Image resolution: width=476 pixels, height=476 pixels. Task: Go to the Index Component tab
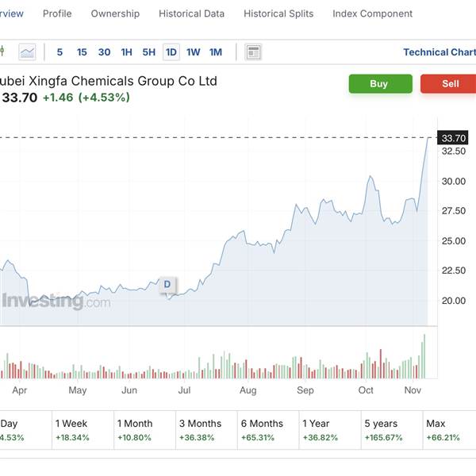372,13
